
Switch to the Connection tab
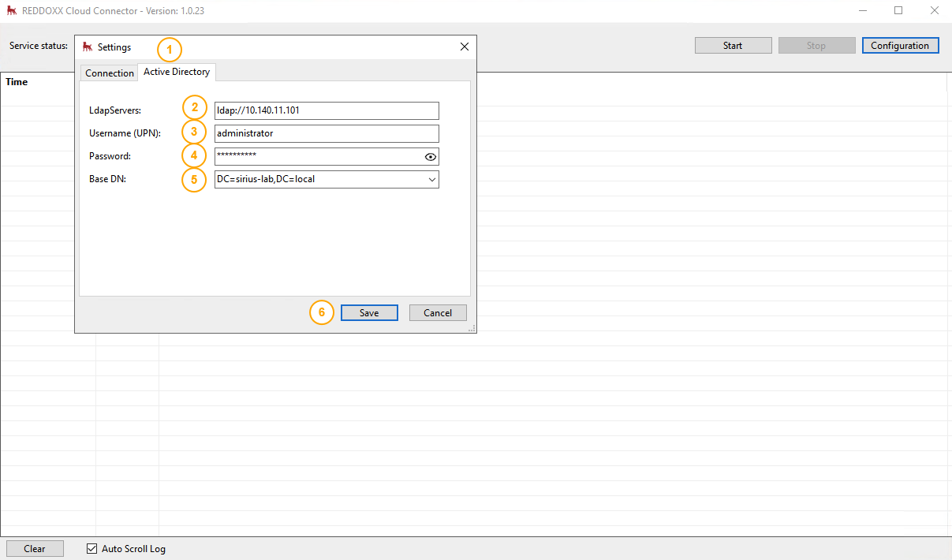click(x=109, y=73)
